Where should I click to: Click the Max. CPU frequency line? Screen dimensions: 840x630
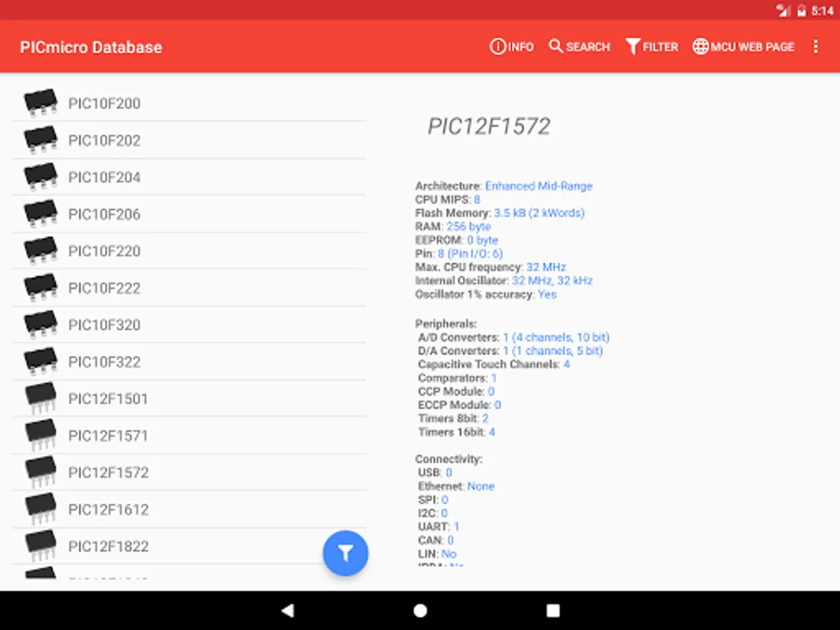491,267
